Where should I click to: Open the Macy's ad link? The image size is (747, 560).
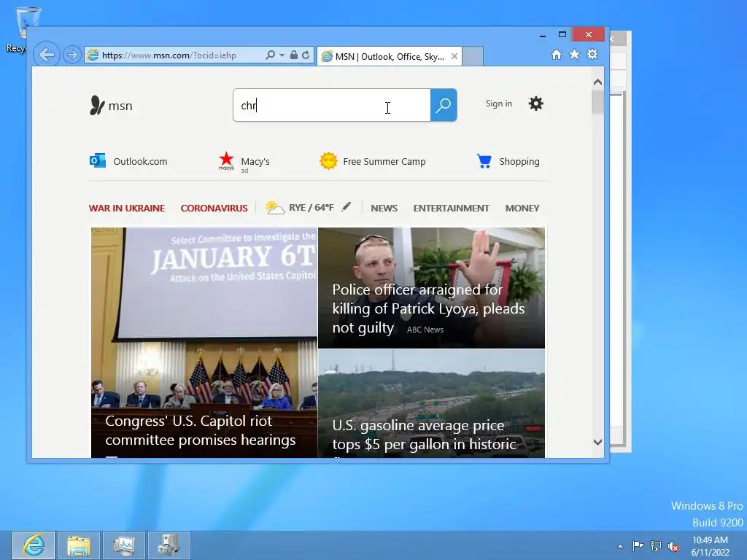click(255, 162)
